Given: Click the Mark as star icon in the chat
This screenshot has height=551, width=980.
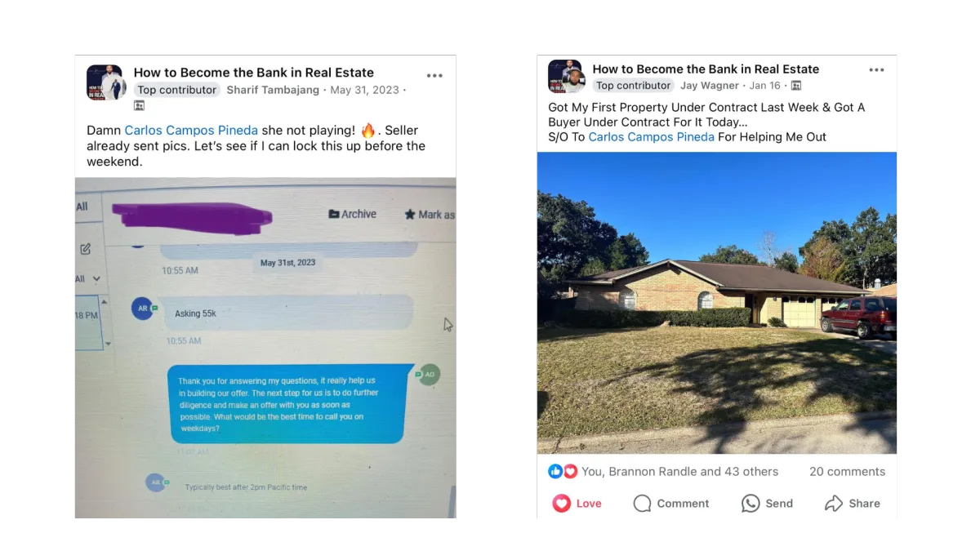Looking at the screenshot, I should pyautogui.click(x=410, y=215).
